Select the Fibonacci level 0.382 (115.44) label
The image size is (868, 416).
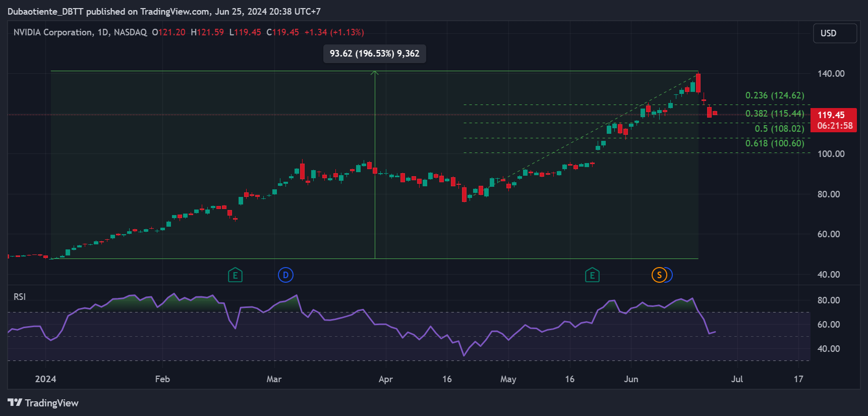(775, 114)
